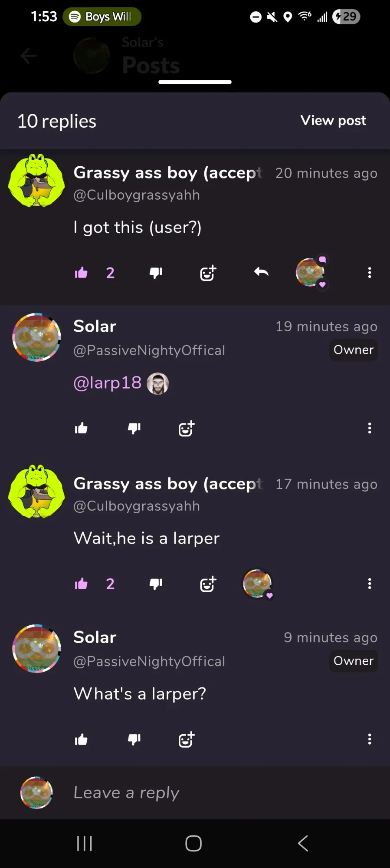The height and width of the screenshot is (868, 390).
Task: Thumbs down the "What's a larper?" reply
Action: click(x=134, y=739)
